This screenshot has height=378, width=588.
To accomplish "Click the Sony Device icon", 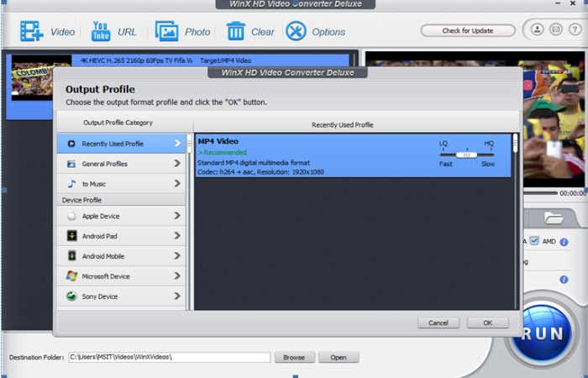I will coord(71,297).
